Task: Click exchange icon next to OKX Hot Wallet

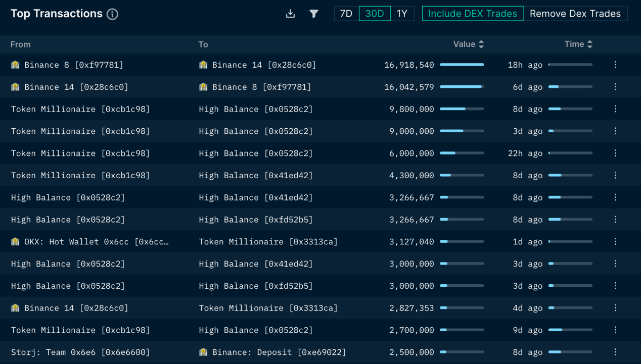Action: click(15, 242)
